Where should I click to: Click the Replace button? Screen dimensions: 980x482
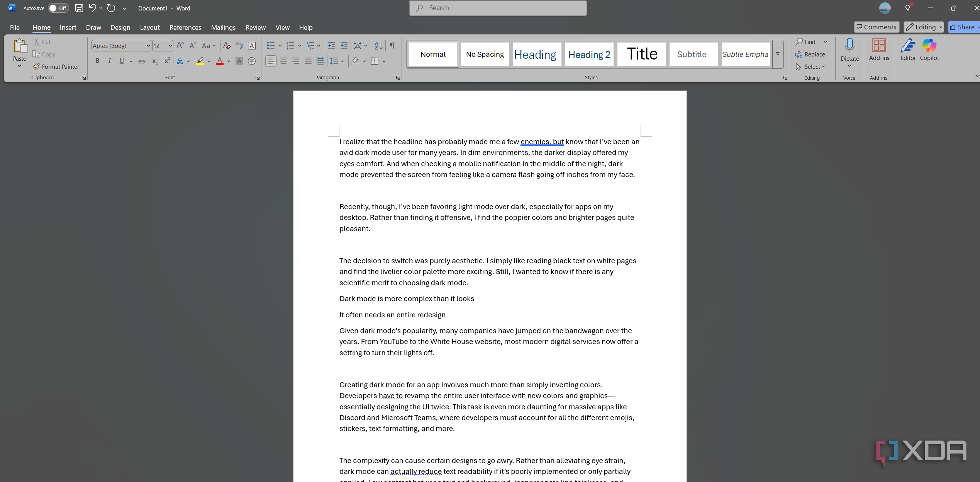(810, 55)
